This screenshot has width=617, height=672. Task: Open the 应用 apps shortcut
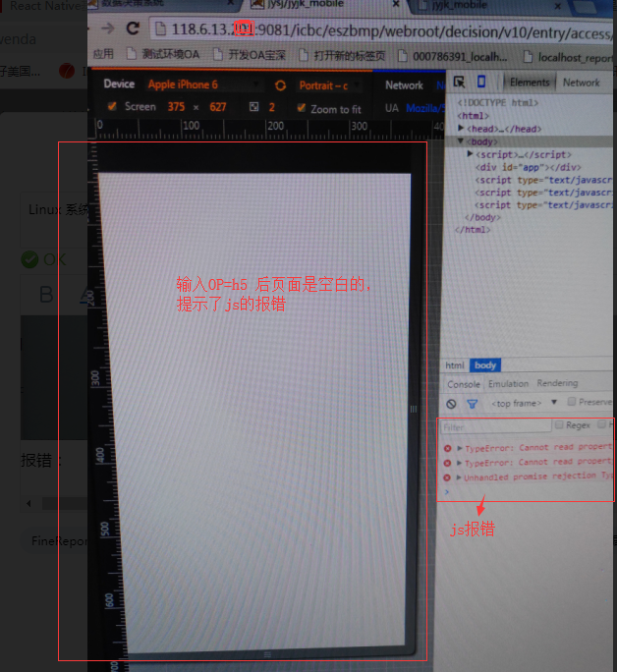[103, 54]
